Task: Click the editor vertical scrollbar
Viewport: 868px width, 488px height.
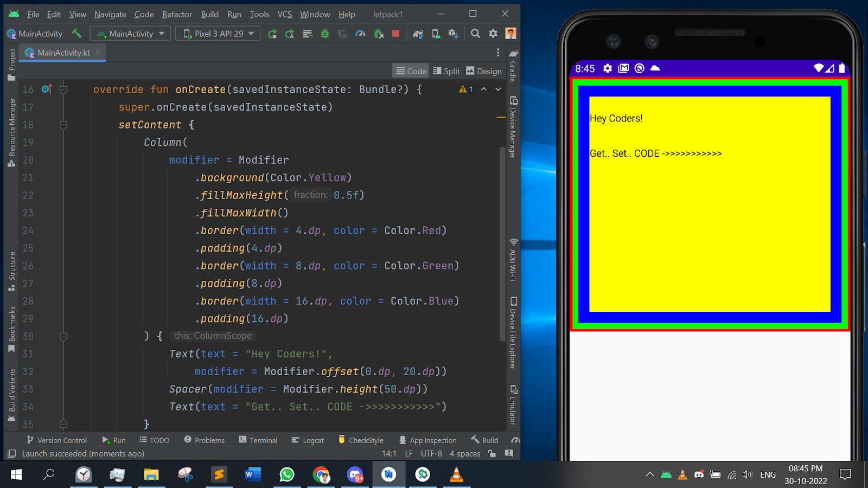Action: pyautogui.click(x=502, y=244)
